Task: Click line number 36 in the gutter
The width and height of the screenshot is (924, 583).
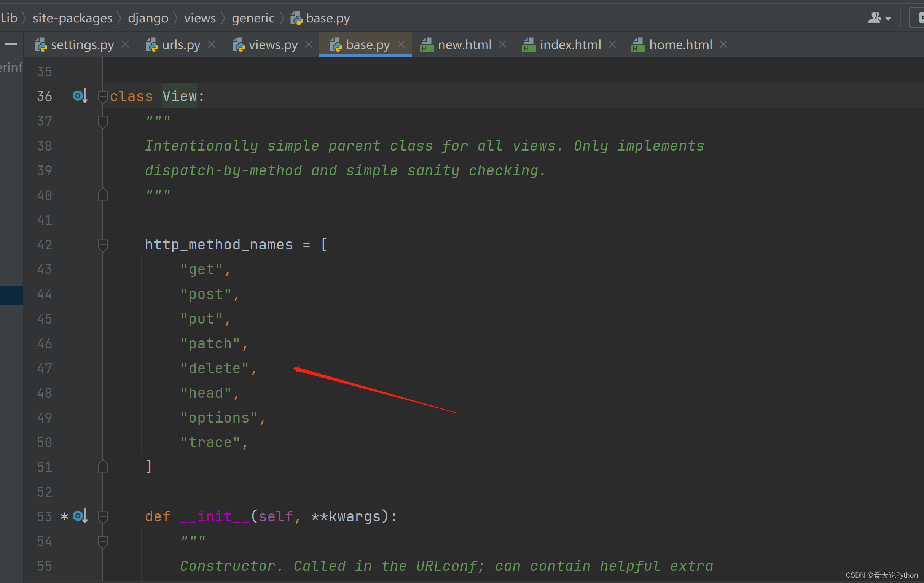Action: pyautogui.click(x=45, y=96)
